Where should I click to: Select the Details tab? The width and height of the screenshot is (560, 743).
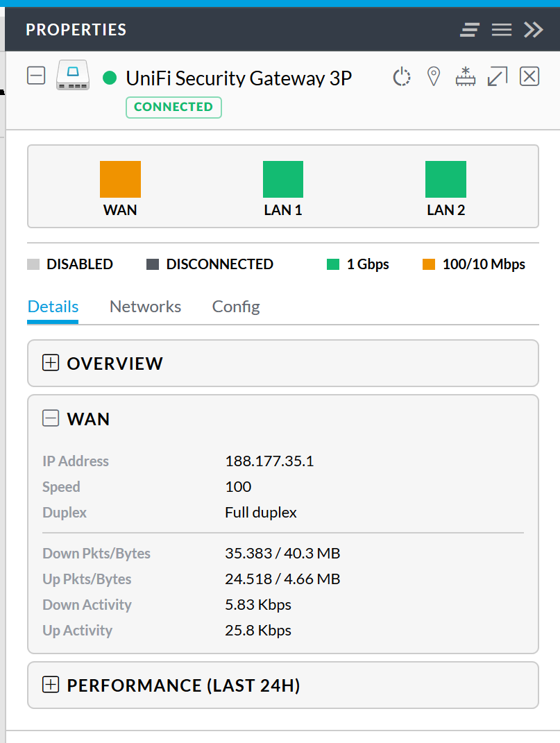[x=53, y=307]
